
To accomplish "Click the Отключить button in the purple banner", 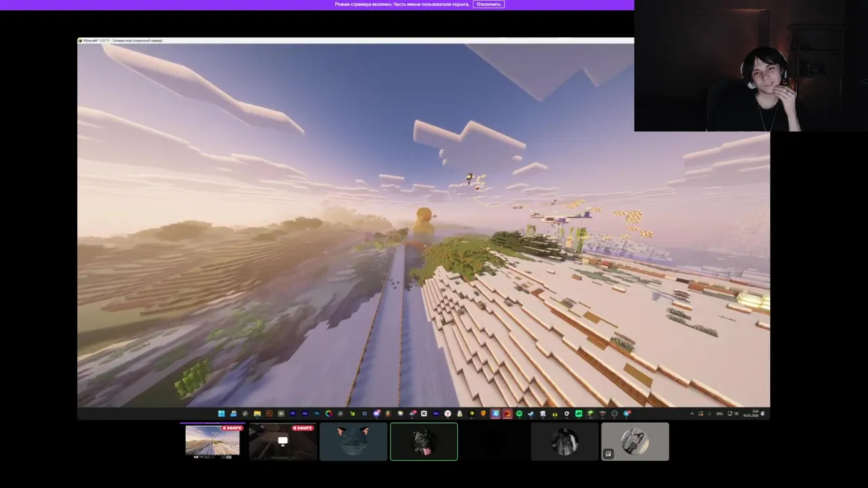I will pyautogui.click(x=488, y=4).
